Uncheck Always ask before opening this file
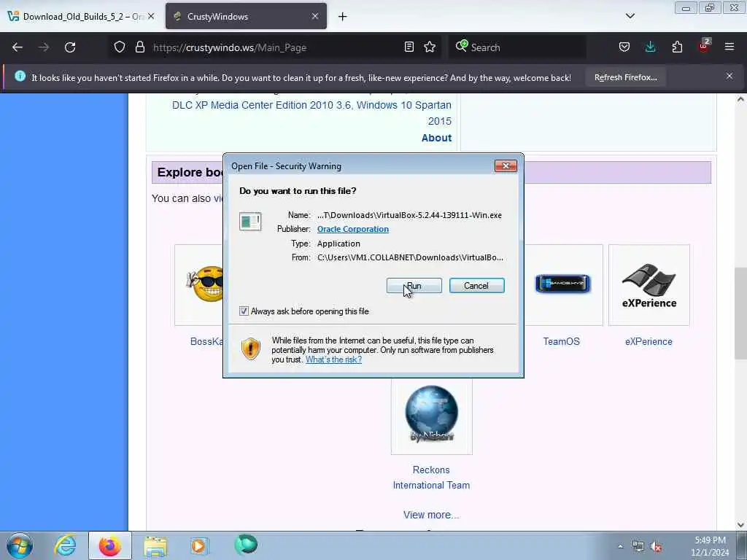747x560 pixels. [244, 311]
